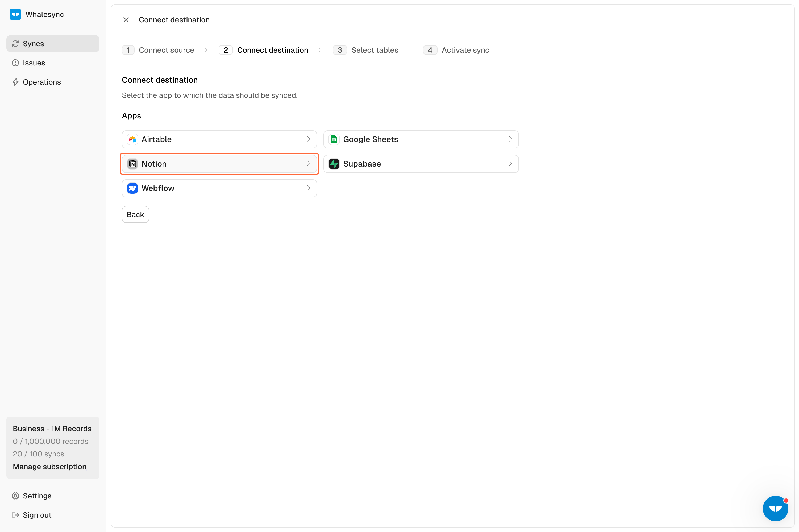799x532 pixels.
Task: Select step 2 Connect destination
Action: point(264,50)
